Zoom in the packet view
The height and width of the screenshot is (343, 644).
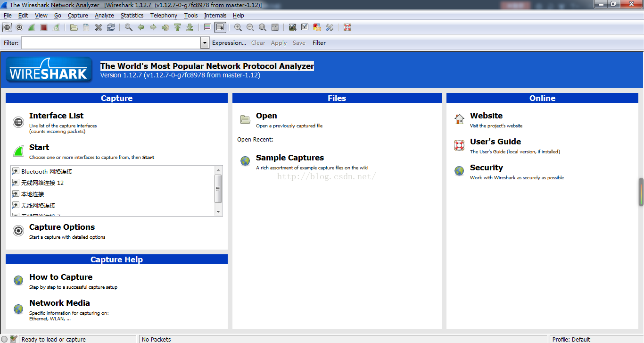[x=238, y=27]
